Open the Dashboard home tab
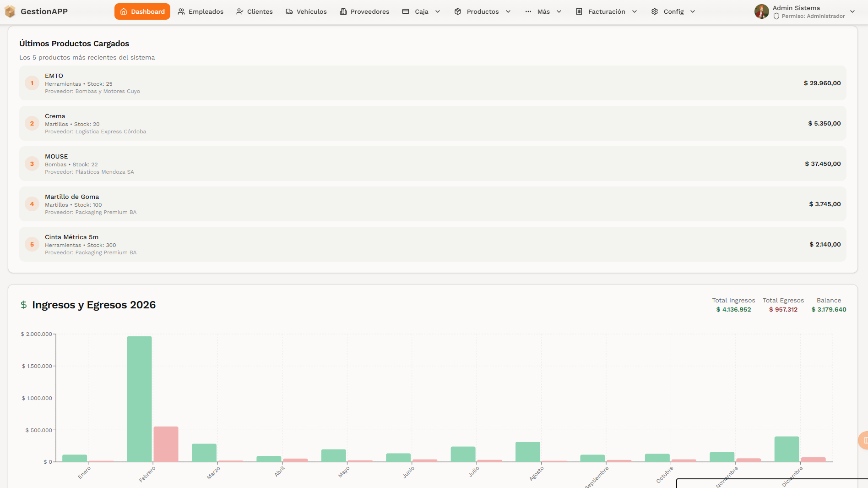This screenshot has width=868, height=488. 142,11
